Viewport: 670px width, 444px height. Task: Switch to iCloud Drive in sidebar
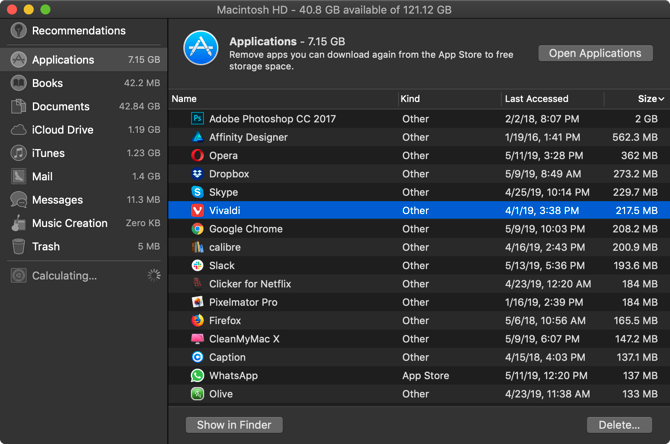62,130
